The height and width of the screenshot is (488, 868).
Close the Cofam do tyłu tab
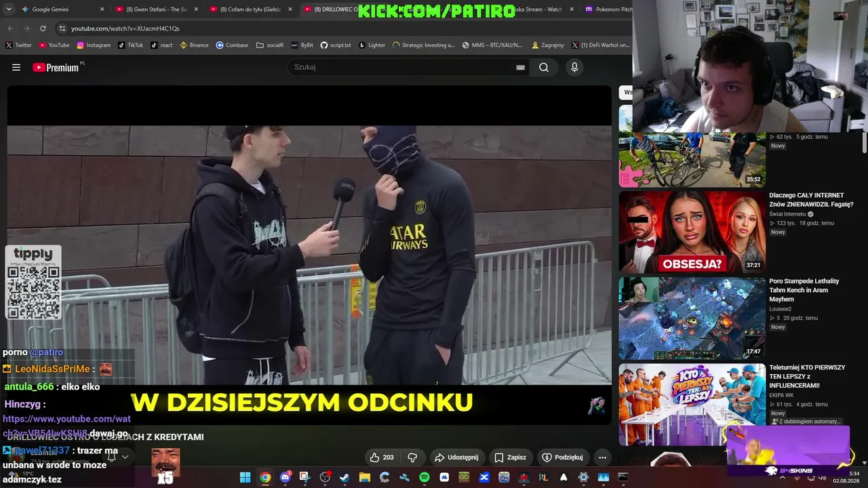[x=291, y=9]
